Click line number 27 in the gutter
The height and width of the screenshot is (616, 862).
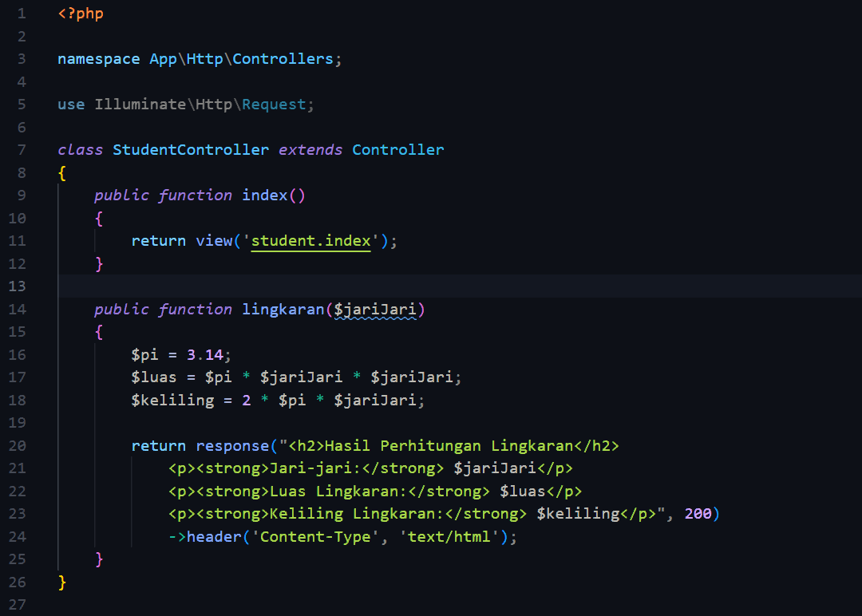pyautogui.click(x=17, y=605)
